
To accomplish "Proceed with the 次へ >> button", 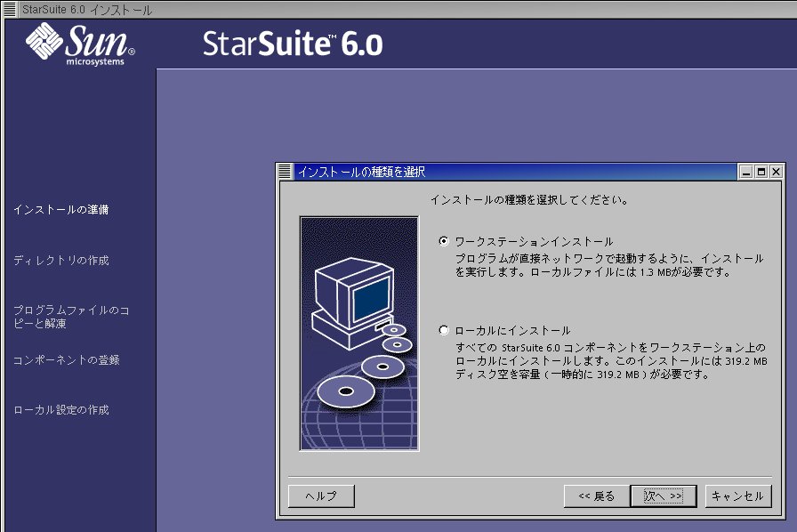I will [664, 496].
